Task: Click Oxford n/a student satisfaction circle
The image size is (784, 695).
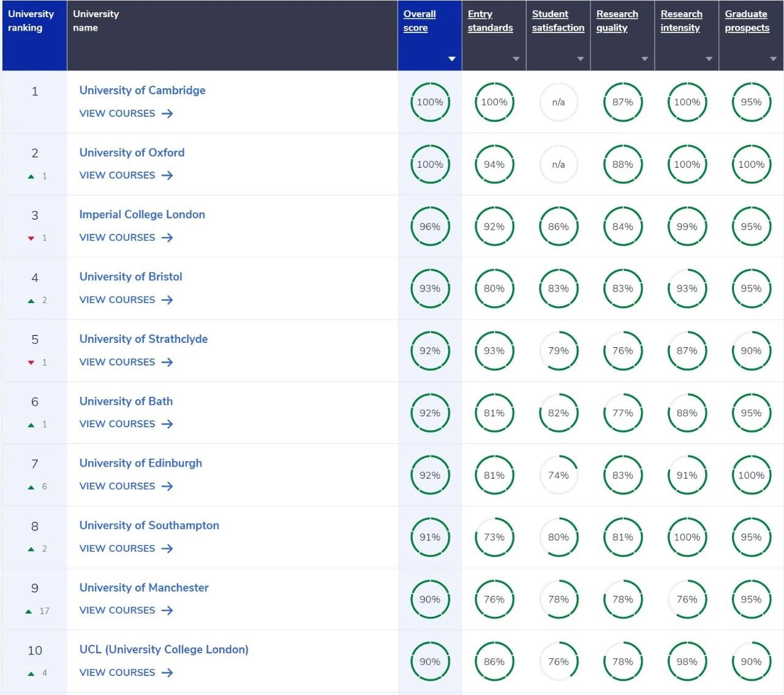Action: click(x=558, y=165)
